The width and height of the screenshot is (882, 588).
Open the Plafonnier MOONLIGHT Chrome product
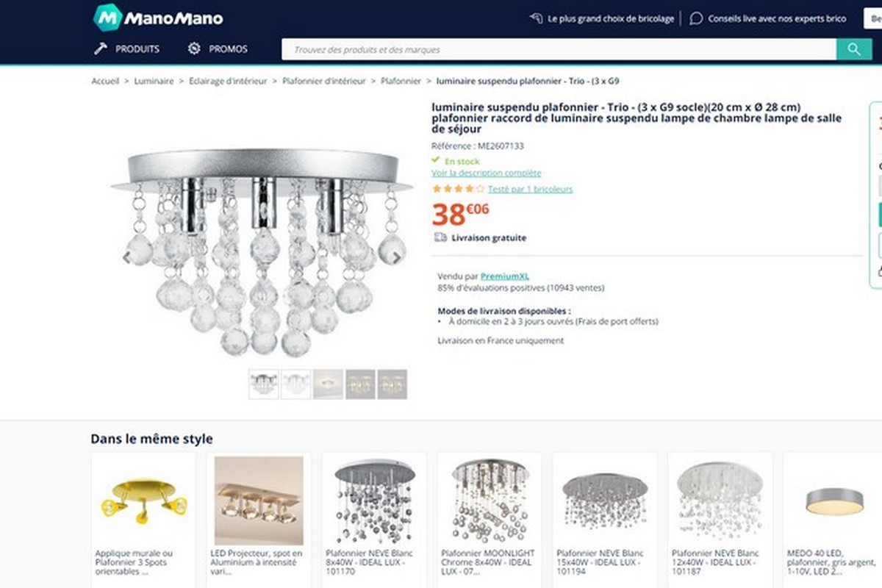(490, 514)
